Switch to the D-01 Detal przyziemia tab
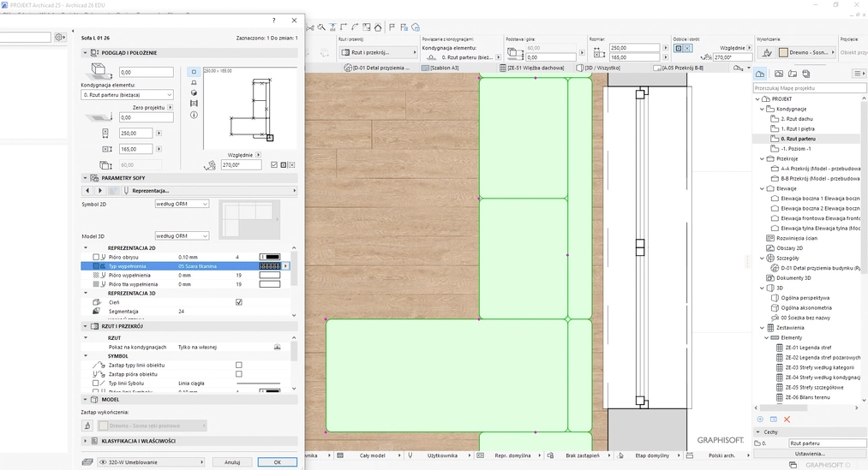 377,68
